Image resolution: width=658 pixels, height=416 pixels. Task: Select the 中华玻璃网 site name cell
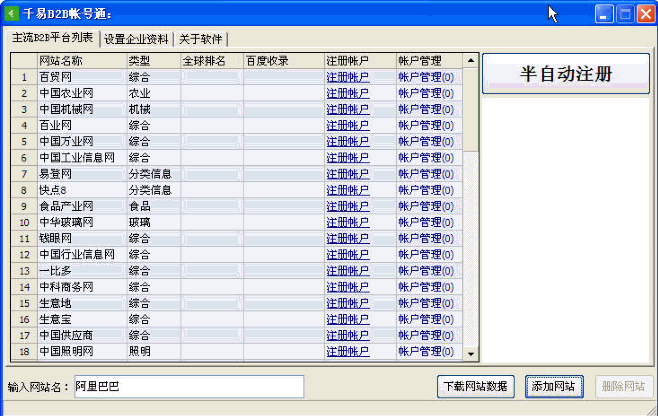pyautogui.click(x=82, y=222)
